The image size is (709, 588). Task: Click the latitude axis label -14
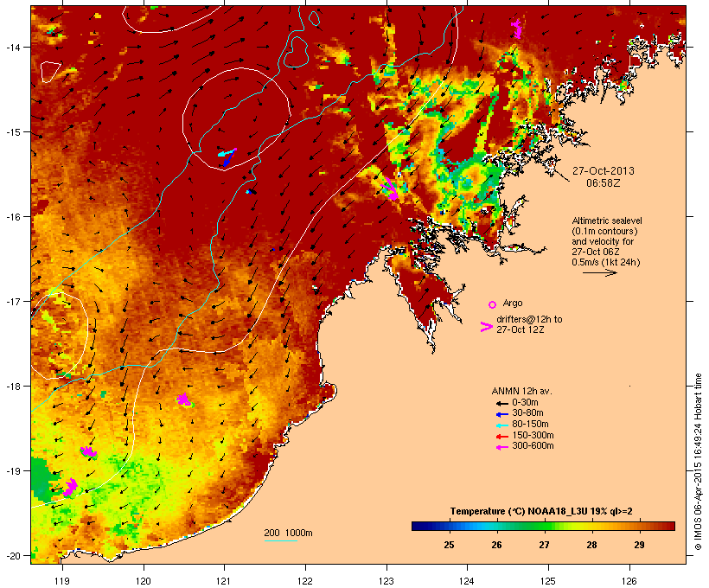pyautogui.click(x=12, y=47)
